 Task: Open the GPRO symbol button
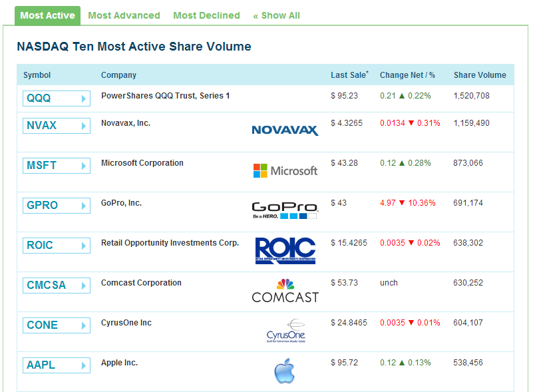tap(56, 206)
